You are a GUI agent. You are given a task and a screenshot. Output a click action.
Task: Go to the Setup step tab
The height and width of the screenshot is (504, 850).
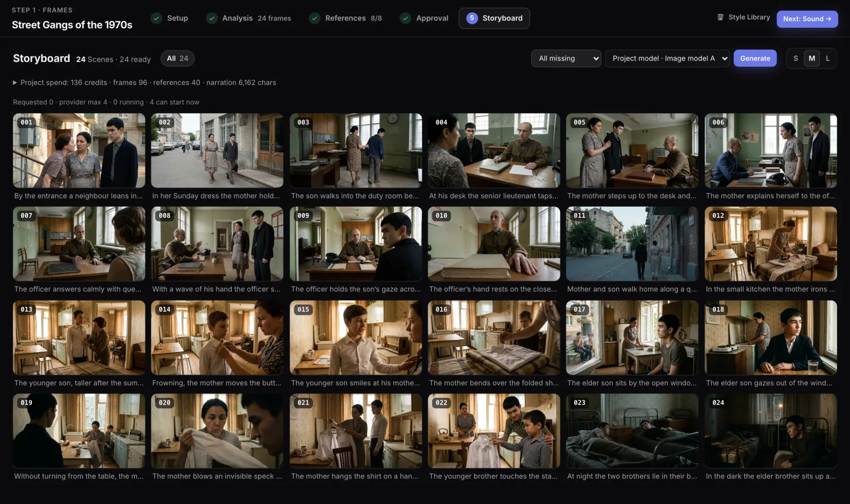[x=169, y=18]
